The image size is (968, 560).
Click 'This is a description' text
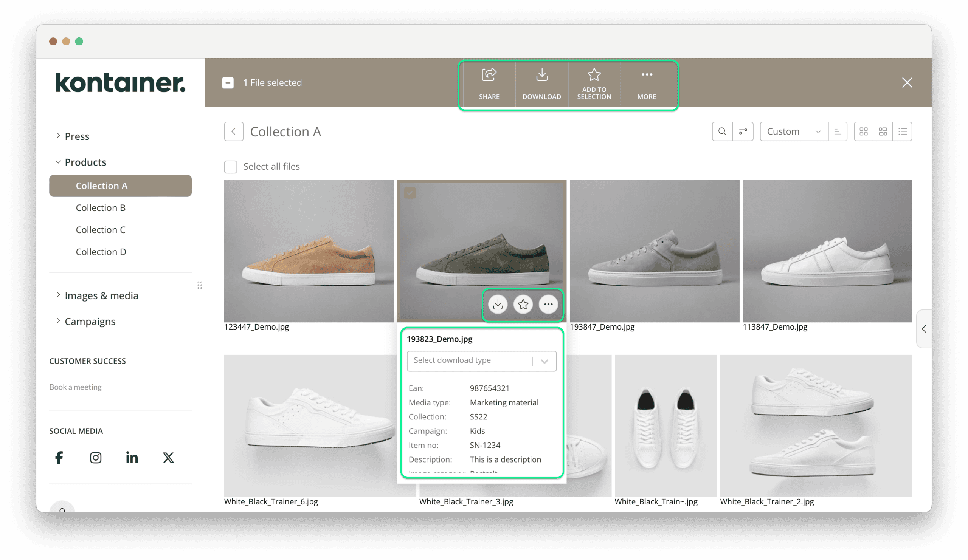[505, 459]
